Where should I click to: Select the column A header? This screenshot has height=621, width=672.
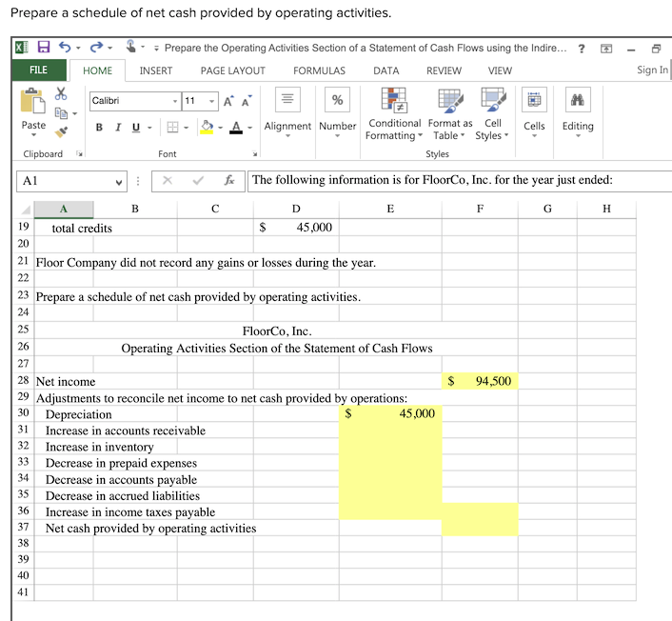[x=64, y=210]
